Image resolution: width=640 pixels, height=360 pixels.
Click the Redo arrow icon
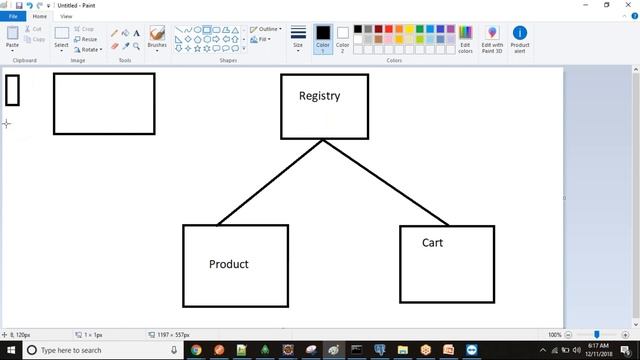pos(40,5)
